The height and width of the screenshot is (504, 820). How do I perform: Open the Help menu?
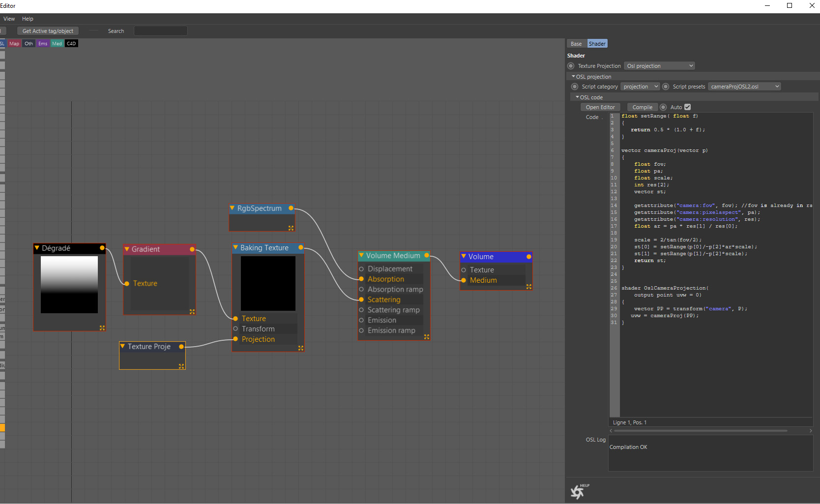[28, 19]
